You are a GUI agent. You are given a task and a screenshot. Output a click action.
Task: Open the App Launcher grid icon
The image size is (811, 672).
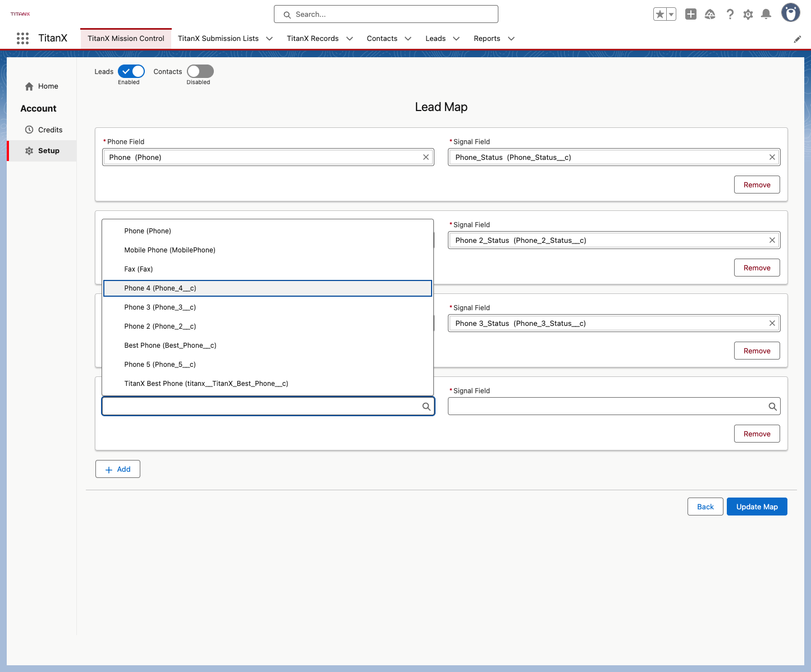tap(22, 38)
